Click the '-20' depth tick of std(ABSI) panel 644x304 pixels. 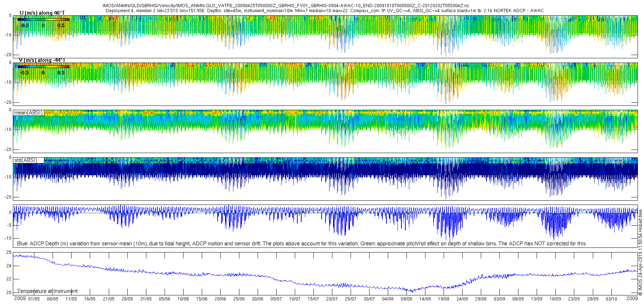(x=8, y=197)
